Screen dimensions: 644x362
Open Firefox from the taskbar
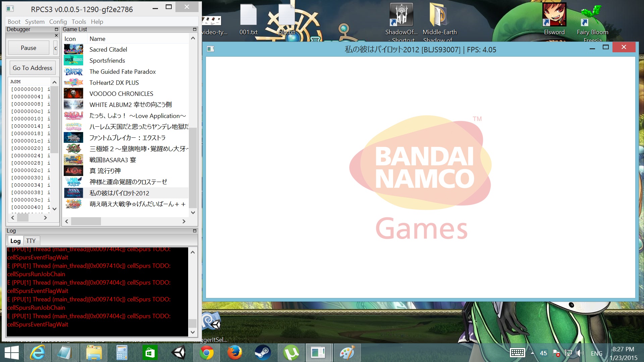click(x=234, y=353)
